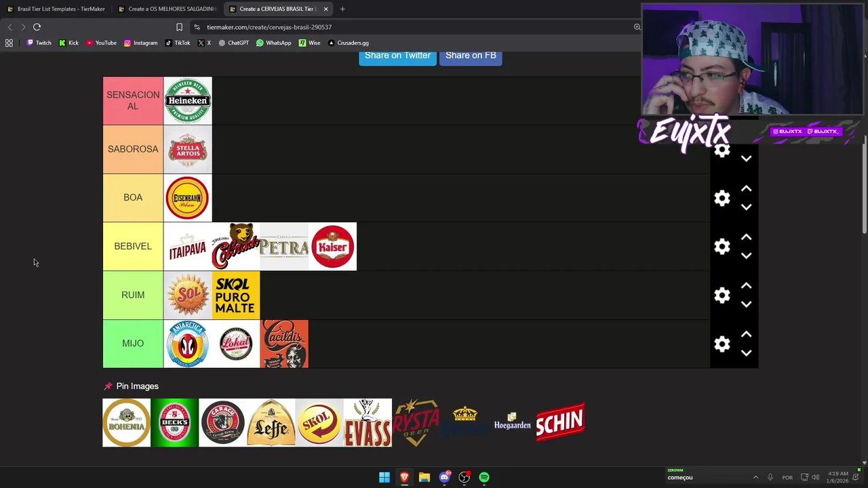
Task: Pick the Hoegaarden logo from image pool
Action: [513, 423]
